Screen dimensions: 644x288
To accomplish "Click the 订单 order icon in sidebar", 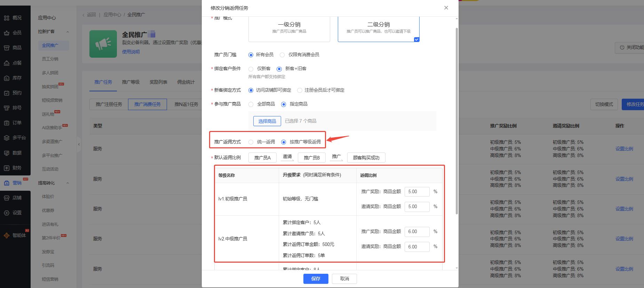I will point(7,123).
